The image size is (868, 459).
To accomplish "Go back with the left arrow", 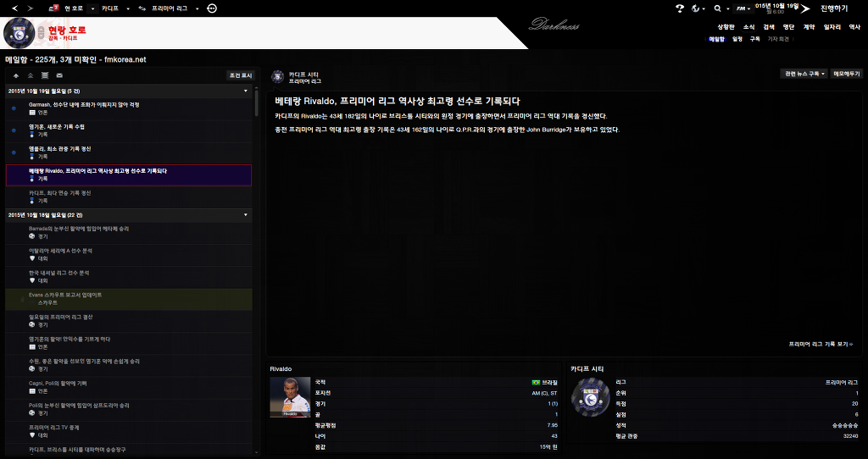I will [x=15, y=8].
